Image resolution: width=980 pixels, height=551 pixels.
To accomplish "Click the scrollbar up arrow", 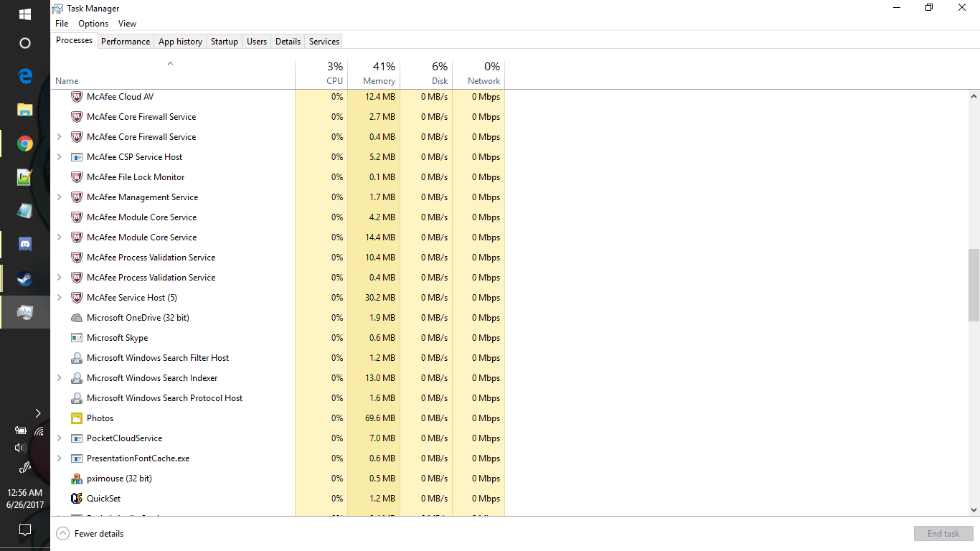I will [x=974, y=96].
